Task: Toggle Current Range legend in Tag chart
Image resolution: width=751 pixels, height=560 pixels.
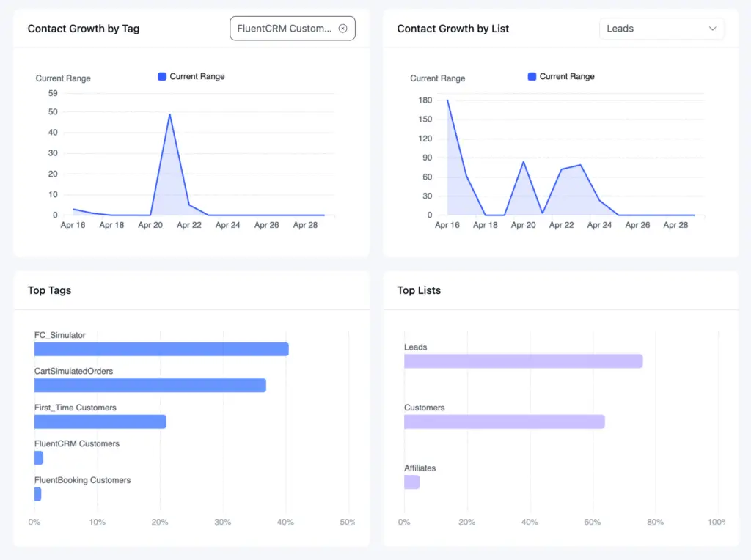Action: pyautogui.click(x=191, y=76)
